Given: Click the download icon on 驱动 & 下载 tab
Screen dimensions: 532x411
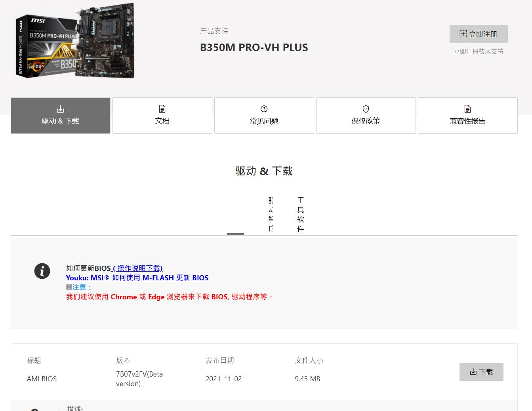Looking at the screenshot, I should coord(60,108).
